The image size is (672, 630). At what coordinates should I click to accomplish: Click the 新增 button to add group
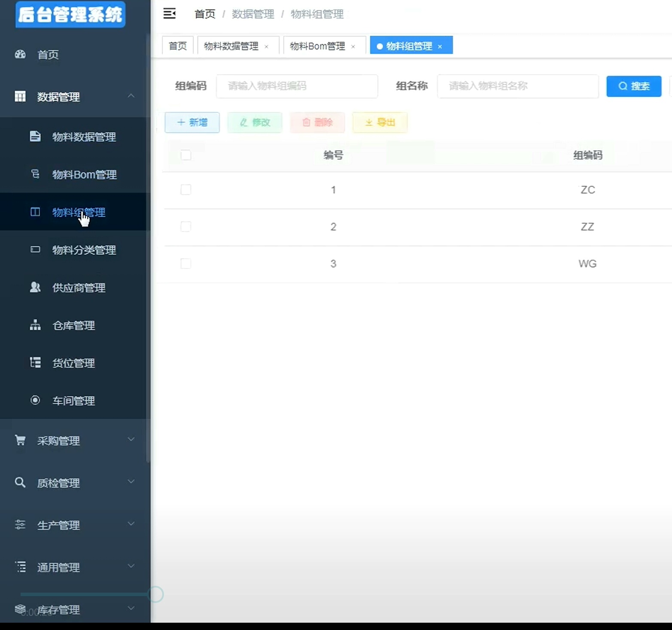pos(192,122)
